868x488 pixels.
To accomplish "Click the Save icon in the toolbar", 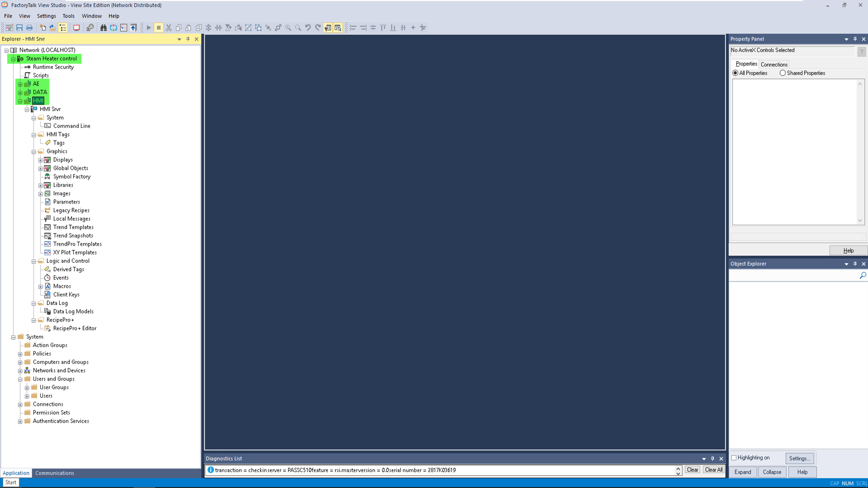I will pyautogui.click(x=20, y=28).
